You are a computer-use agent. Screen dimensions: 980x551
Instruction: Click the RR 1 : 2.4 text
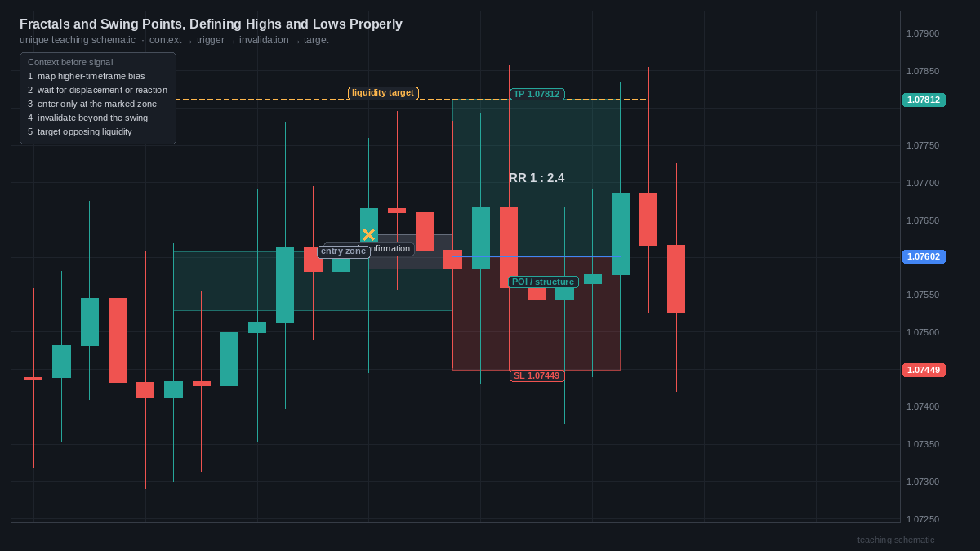coord(537,178)
